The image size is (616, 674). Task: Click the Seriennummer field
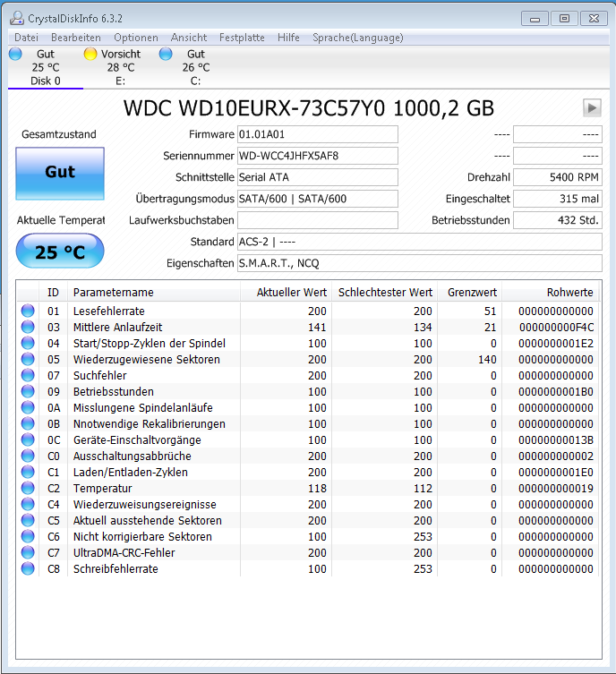coord(318,156)
